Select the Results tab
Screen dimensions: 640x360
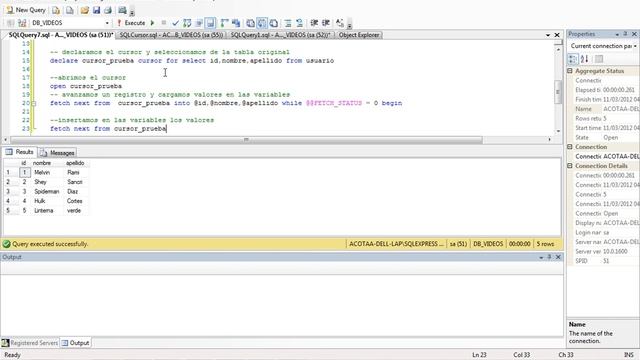tap(20, 152)
